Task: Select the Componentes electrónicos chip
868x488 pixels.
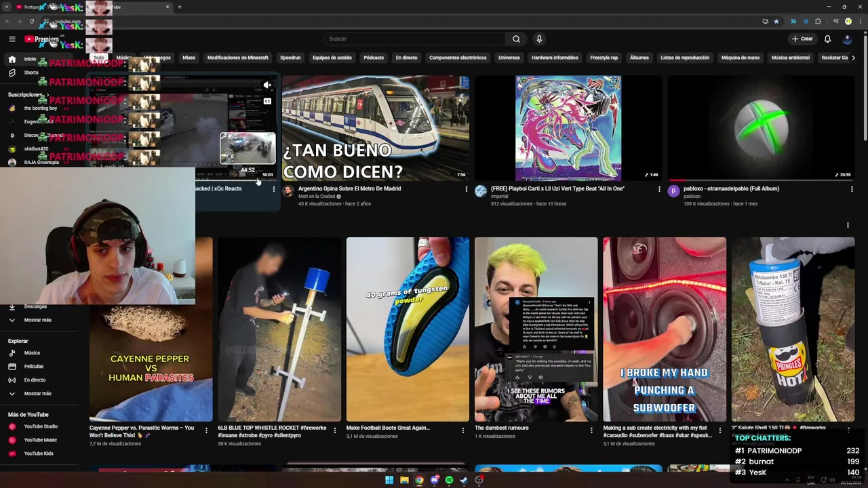Action: tap(458, 58)
